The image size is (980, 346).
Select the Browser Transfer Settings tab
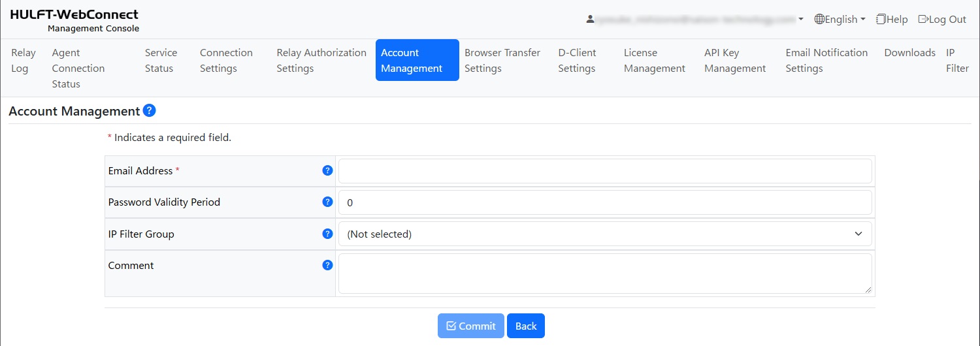click(x=502, y=61)
